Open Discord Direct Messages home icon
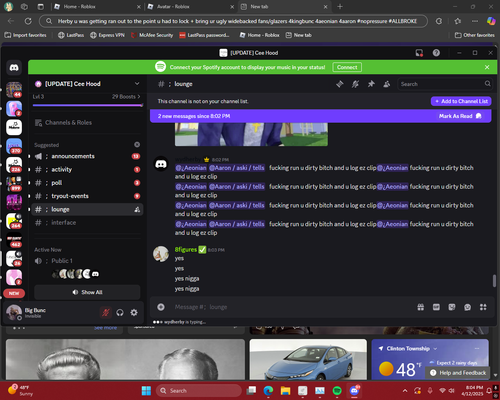 pyautogui.click(x=14, y=68)
